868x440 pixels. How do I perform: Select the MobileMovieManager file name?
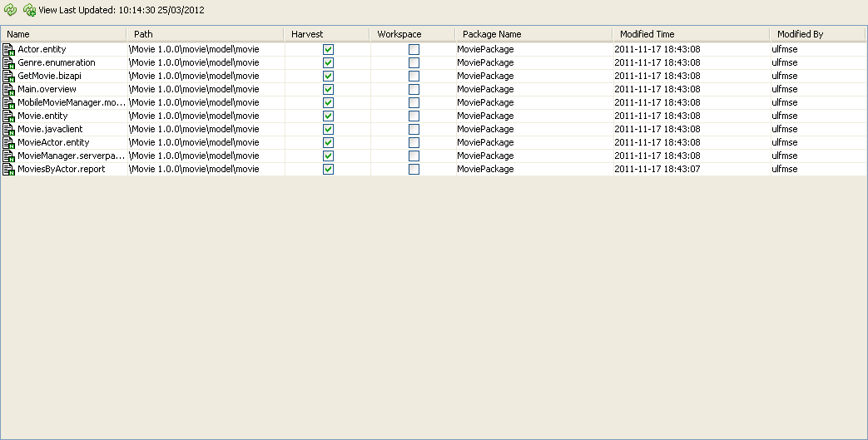point(71,102)
